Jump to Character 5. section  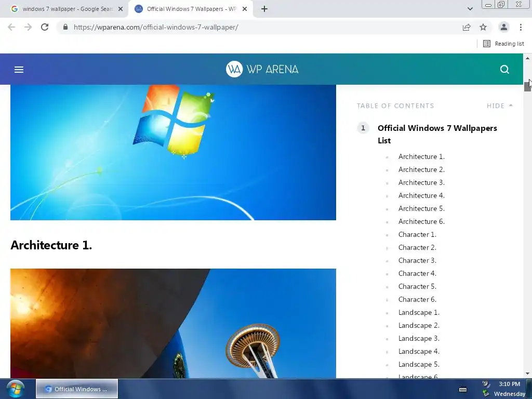click(417, 286)
